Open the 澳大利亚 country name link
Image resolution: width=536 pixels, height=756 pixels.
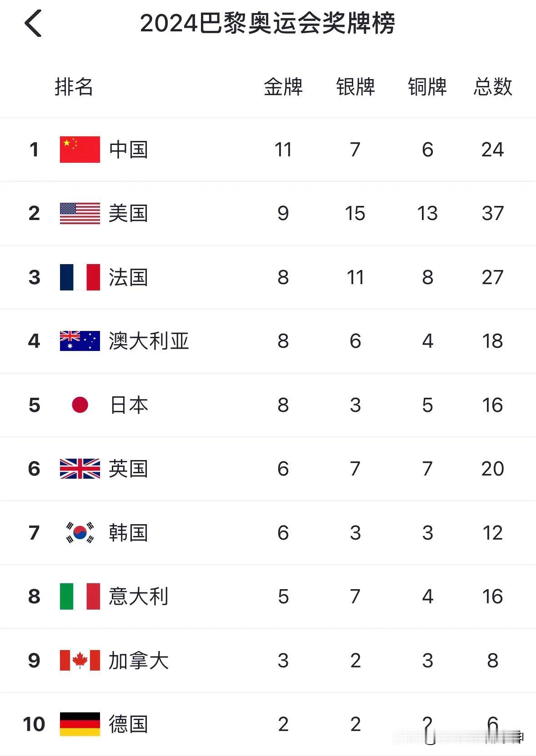(149, 341)
